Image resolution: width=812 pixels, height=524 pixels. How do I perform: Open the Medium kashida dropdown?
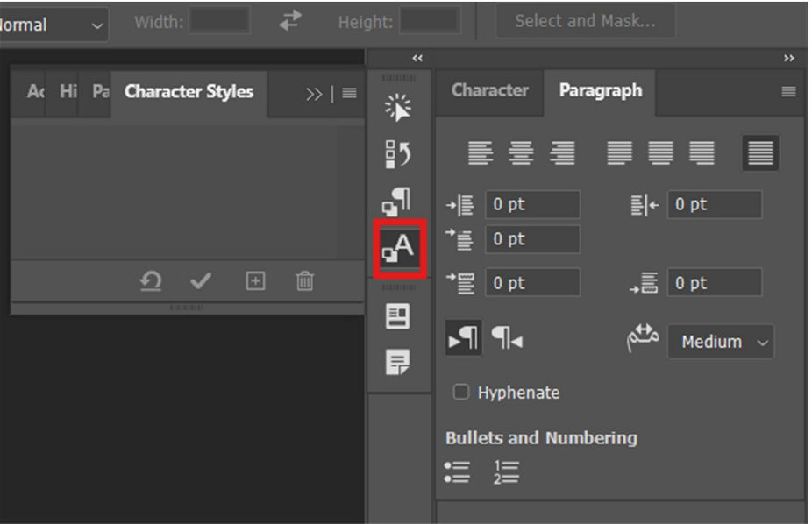point(720,342)
